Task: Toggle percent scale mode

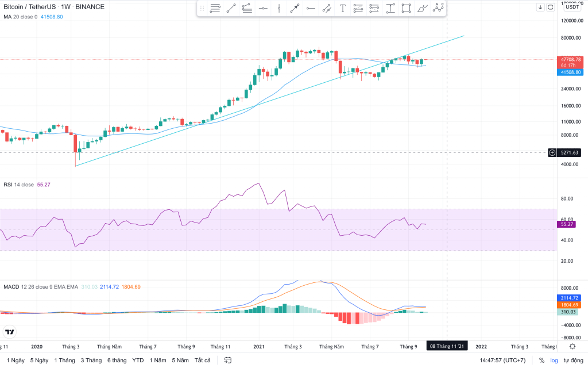Action: [x=541, y=361]
